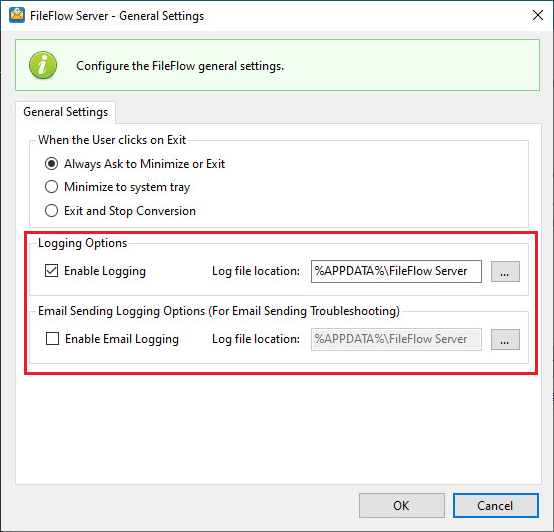Click the disabled email log file location field
The image size is (554, 532).
[x=396, y=339]
